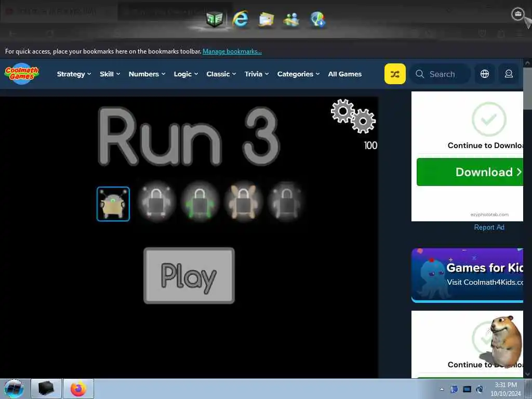Click the scrollbar down arrow

[x=528, y=374]
